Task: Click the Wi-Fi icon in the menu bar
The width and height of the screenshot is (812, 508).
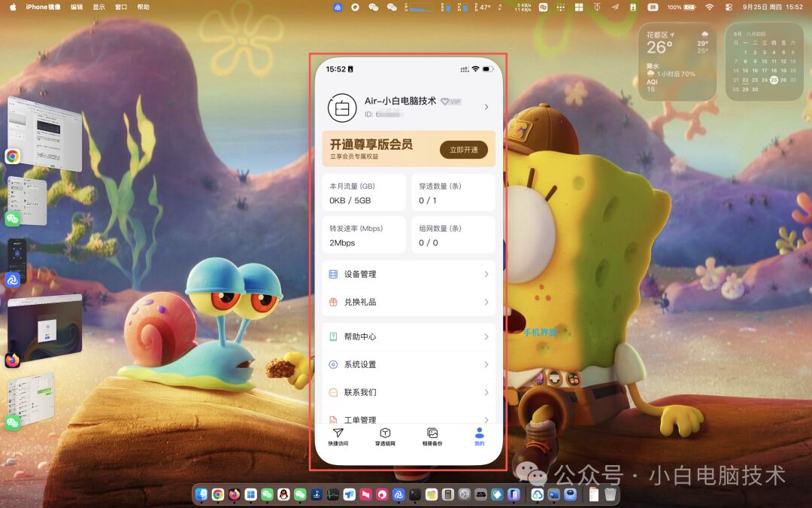Action: [710, 7]
